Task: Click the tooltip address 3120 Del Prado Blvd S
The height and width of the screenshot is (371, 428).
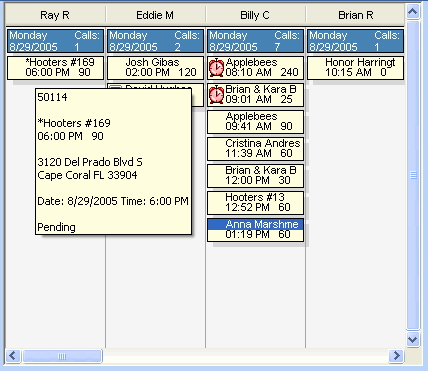Action: click(x=90, y=162)
